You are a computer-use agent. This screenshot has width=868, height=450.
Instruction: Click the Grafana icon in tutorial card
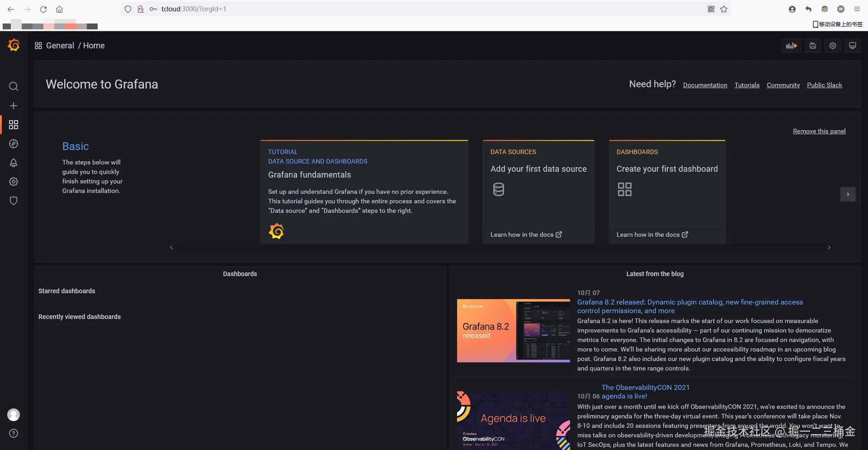276,231
